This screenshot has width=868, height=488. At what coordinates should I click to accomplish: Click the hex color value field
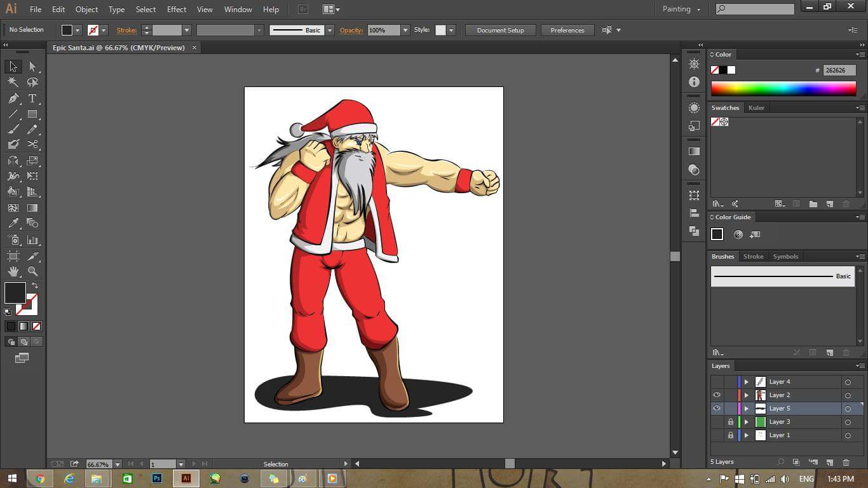pos(839,71)
